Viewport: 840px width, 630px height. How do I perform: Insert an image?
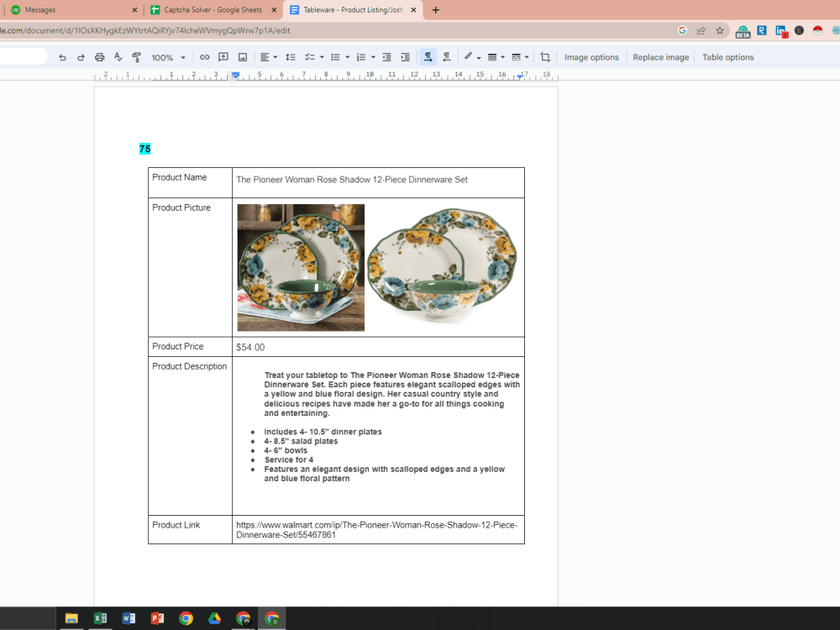[243, 57]
